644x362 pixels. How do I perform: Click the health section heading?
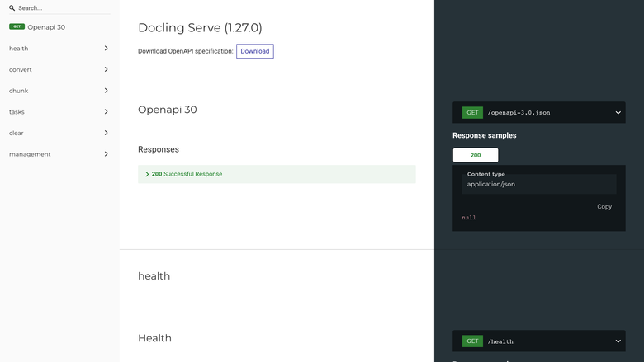[x=154, y=276]
